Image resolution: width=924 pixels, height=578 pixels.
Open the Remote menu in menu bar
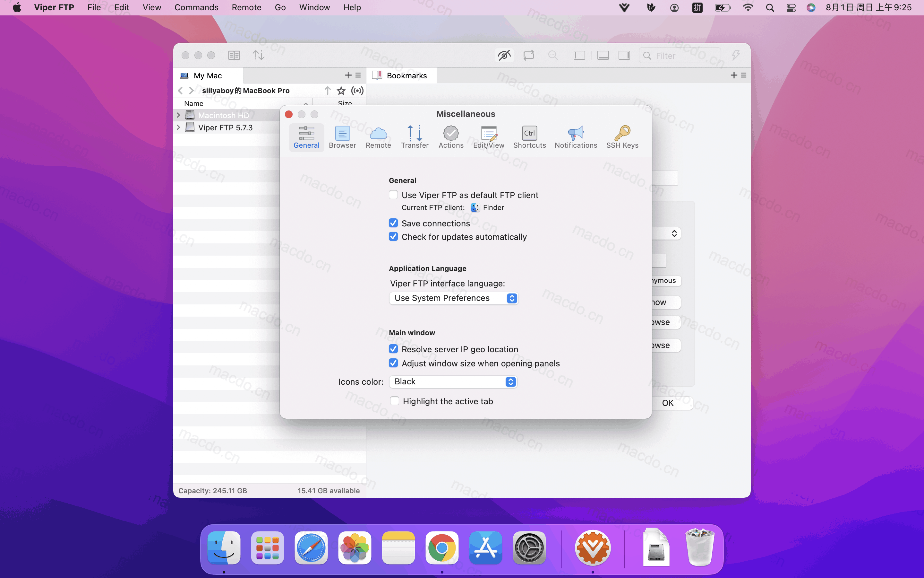pyautogui.click(x=246, y=8)
